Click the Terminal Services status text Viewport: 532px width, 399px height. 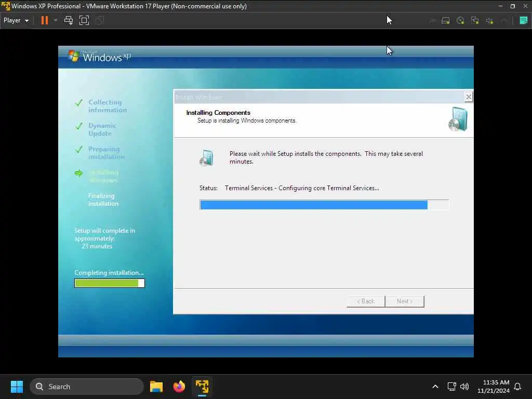(302, 188)
